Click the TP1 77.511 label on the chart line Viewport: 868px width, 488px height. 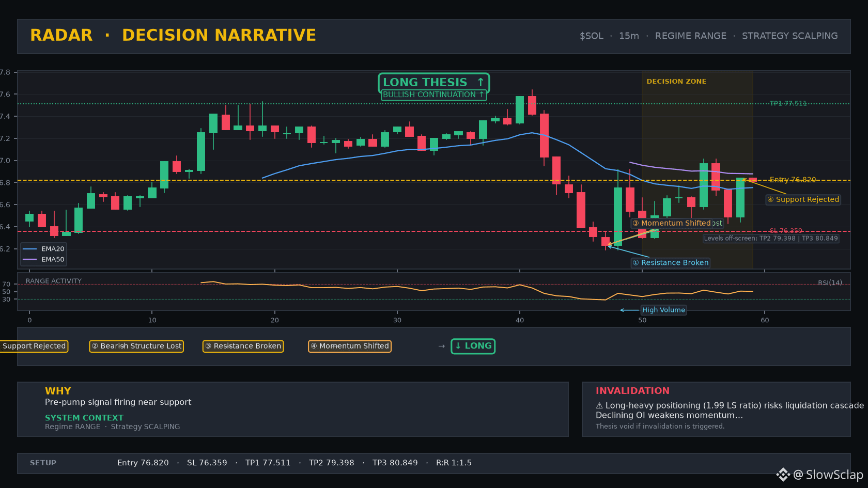pos(788,103)
